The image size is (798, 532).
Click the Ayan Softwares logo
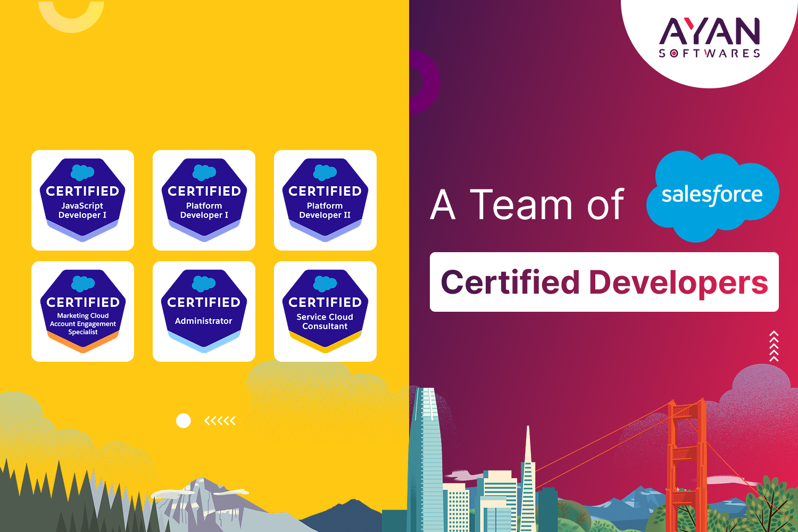(x=710, y=37)
